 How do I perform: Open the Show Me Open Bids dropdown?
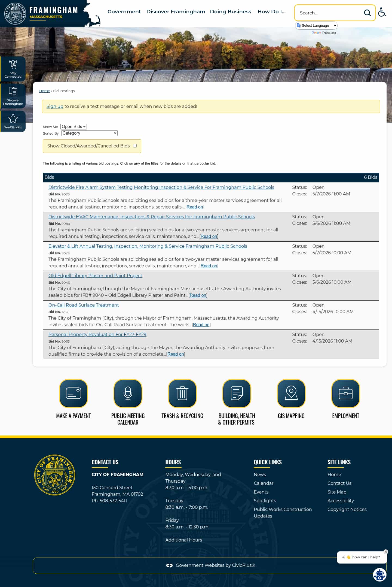(x=73, y=126)
